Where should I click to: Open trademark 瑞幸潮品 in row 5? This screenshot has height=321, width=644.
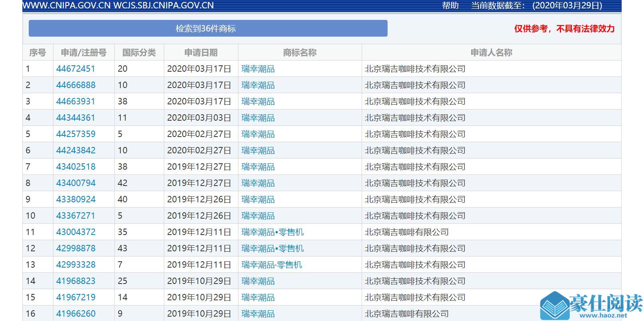point(258,134)
